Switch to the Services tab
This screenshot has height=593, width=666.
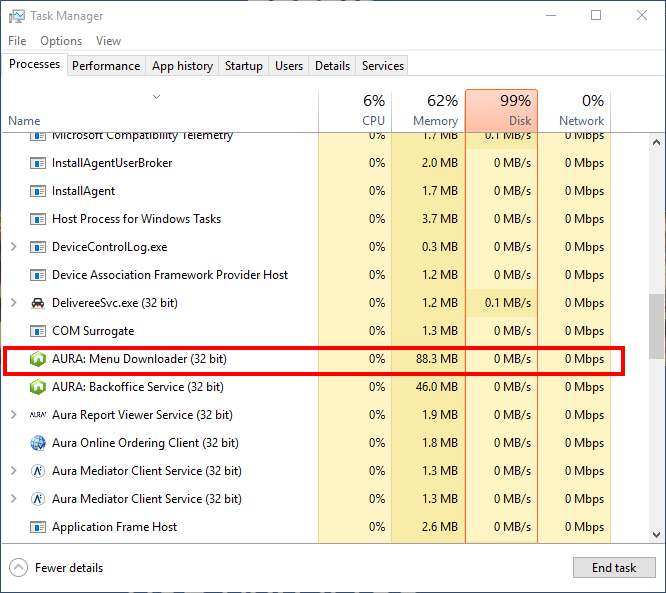pos(383,66)
